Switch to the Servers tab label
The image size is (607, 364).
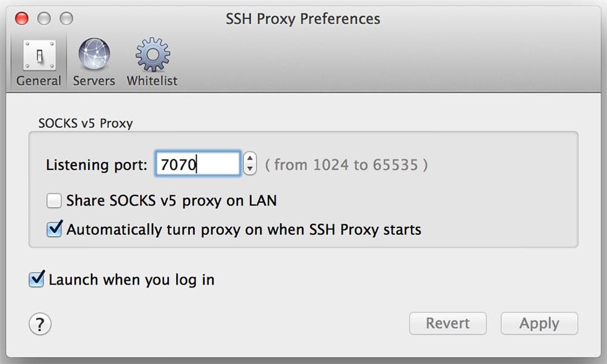pos(94,81)
